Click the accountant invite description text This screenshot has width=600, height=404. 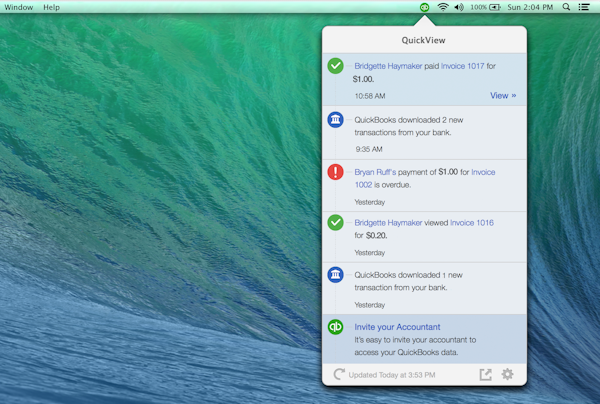point(415,346)
